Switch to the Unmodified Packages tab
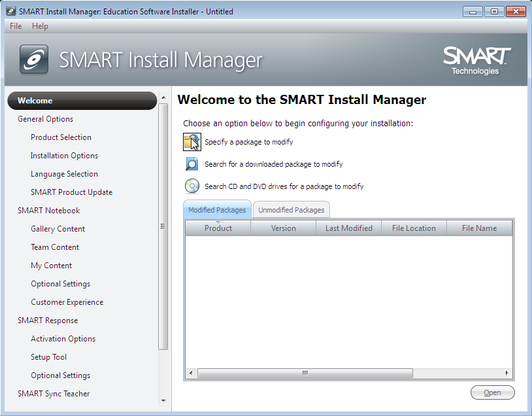The width and height of the screenshot is (532, 416). click(291, 210)
